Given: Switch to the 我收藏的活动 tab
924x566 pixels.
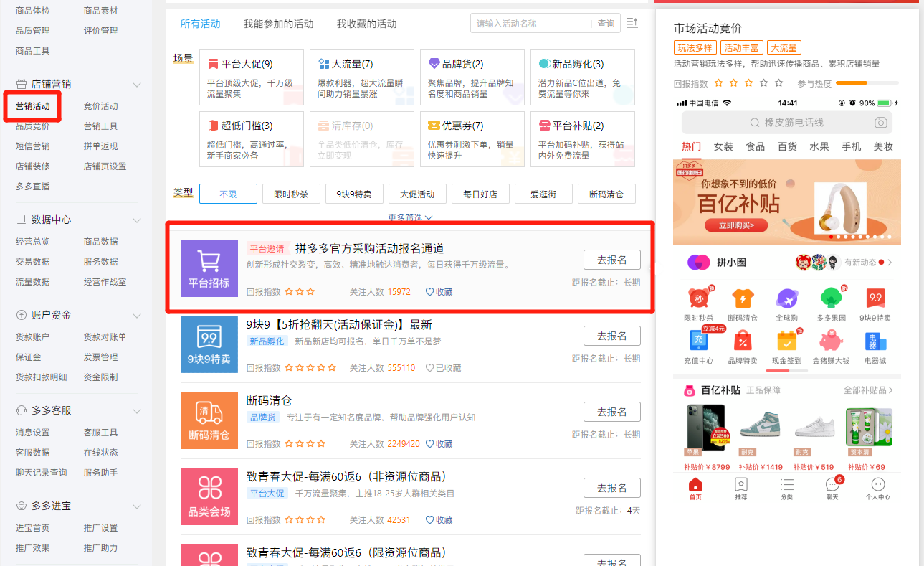Looking at the screenshot, I should coord(367,24).
